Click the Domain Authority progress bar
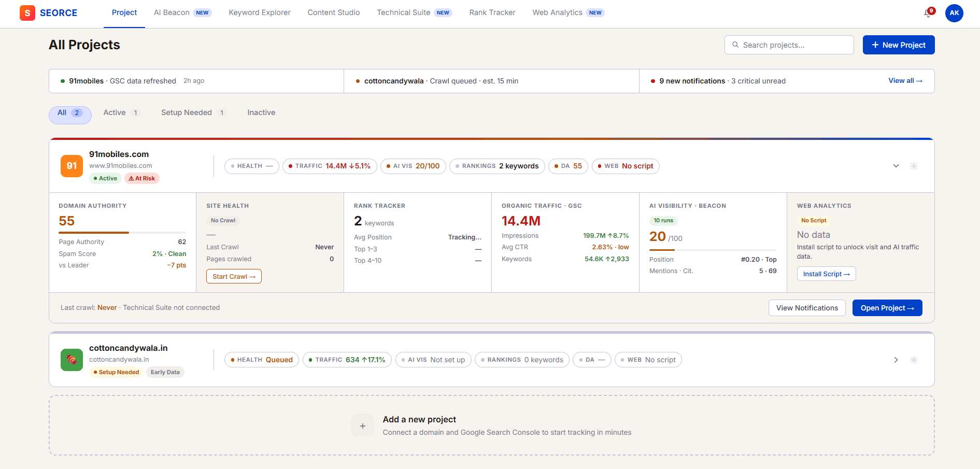This screenshot has height=469, width=980. pyautogui.click(x=122, y=233)
